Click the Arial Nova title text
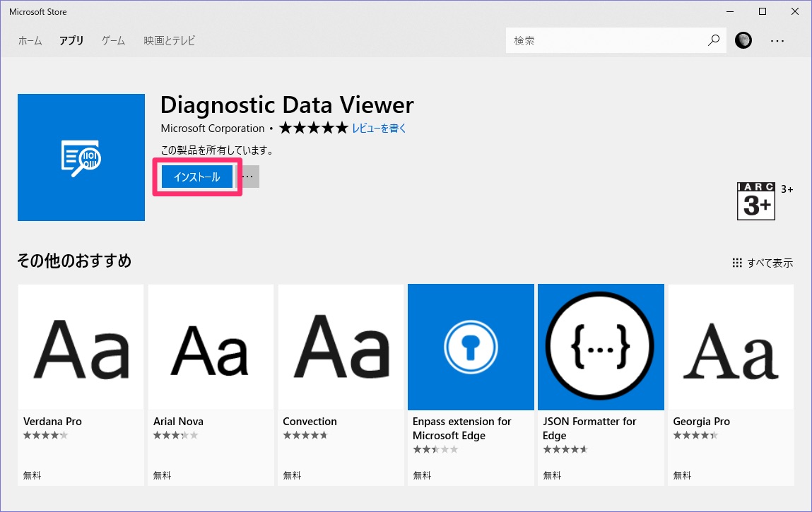Image resolution: width=812 pixels, height=512 pixels. [178, 422]
